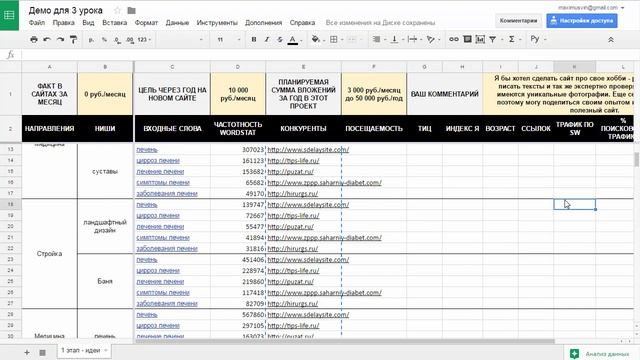Viewport: 640px width, 360px height.
Task: Insert a link with the chain icon
Action: click(454, 40)
